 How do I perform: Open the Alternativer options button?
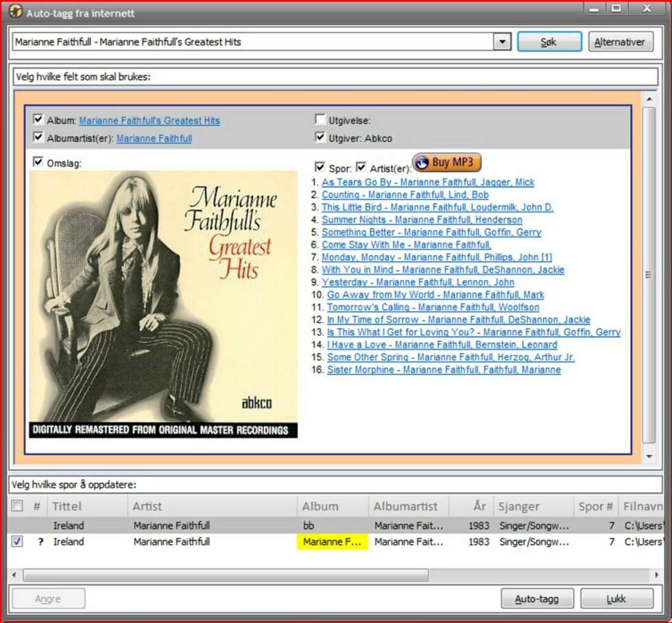(x=620, y=42)
